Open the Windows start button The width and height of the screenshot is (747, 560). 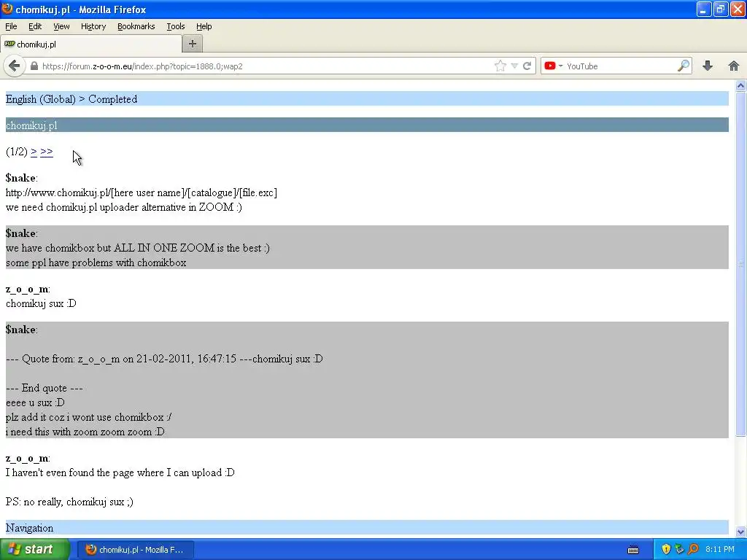[x=34, y=550]
